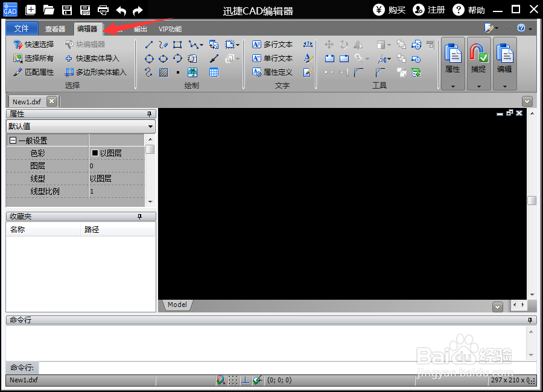Click the save as PDF icon
Image resolution: width=543 pixels, height=392 pixels.
point(85,10)
